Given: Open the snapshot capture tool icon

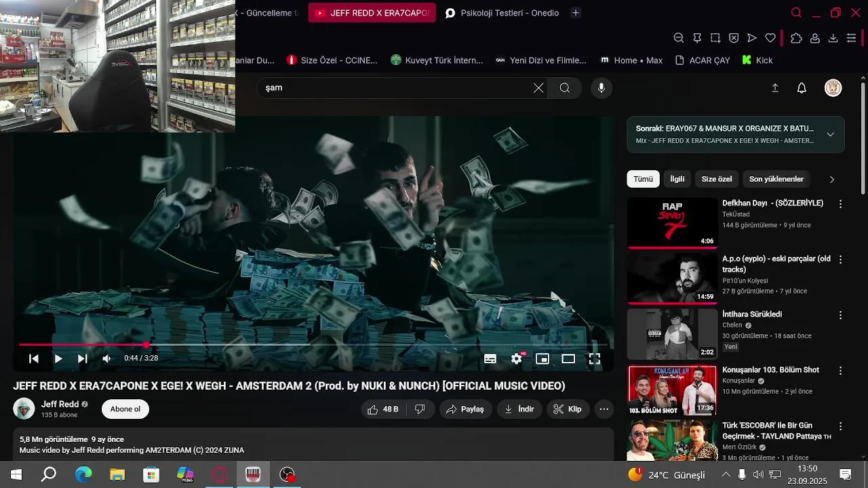Looking at the screenshot, I should click(715, 38).
